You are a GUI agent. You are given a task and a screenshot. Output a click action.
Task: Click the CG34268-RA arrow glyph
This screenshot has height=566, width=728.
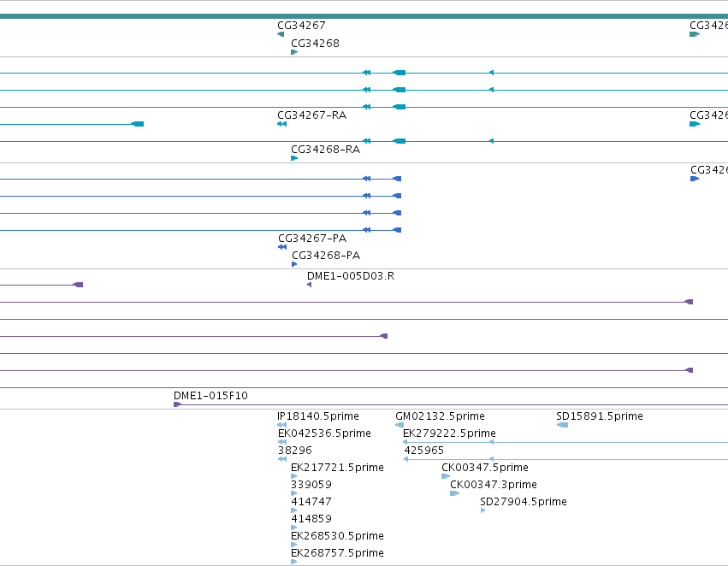(x=294, y=158)
